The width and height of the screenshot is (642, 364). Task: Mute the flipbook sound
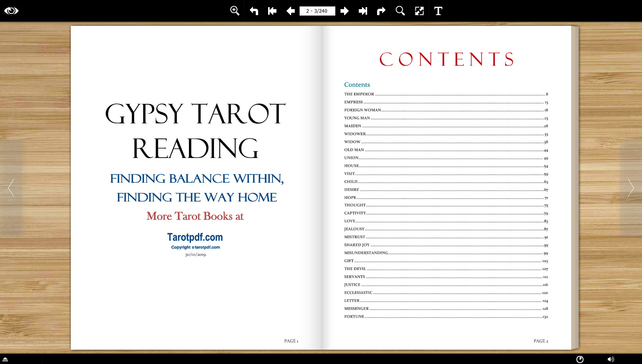click(x=611, y=359)
